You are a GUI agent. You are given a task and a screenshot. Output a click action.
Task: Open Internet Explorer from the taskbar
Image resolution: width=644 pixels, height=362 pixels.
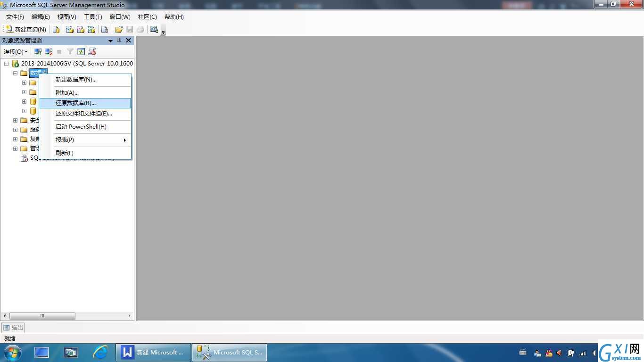tap(100, 353)
